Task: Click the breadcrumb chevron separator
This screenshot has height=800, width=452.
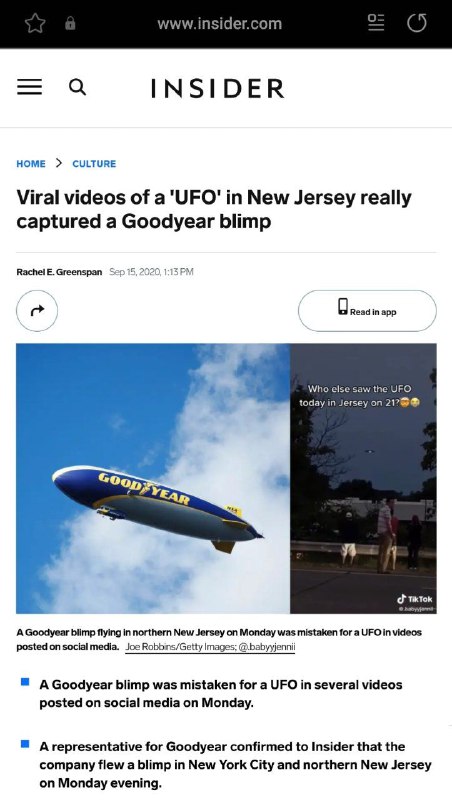Action: tap(59, 163)
